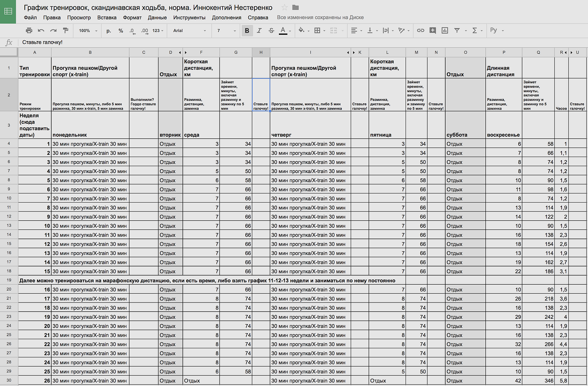Open the Ру input tools dropdown
This screenshot has width=588, height=386.
(496, 31)
